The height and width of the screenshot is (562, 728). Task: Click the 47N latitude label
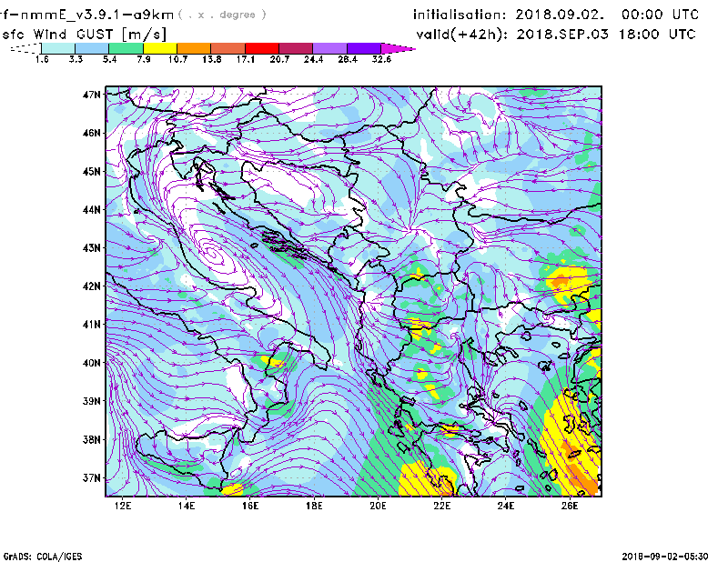91,95
